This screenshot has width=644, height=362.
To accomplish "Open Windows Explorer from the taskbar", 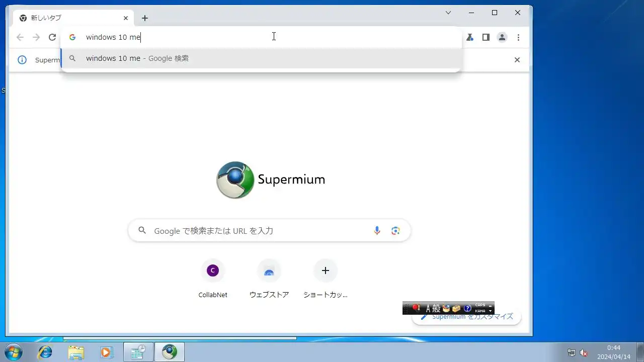I will (76, 352).
